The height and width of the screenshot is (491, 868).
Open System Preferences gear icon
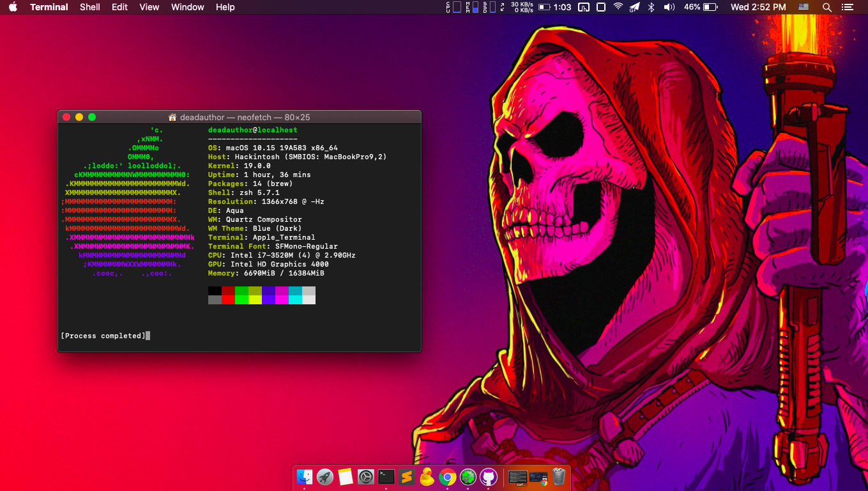366,477
